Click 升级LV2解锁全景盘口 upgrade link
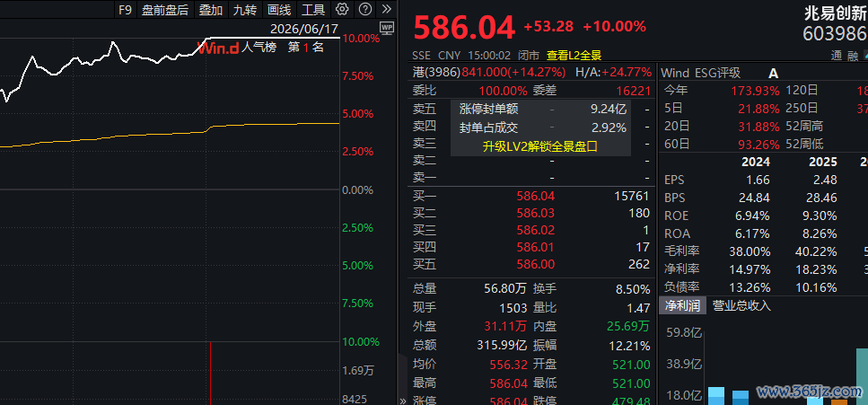This screenshot has width=868, height=405. (540, 146)
